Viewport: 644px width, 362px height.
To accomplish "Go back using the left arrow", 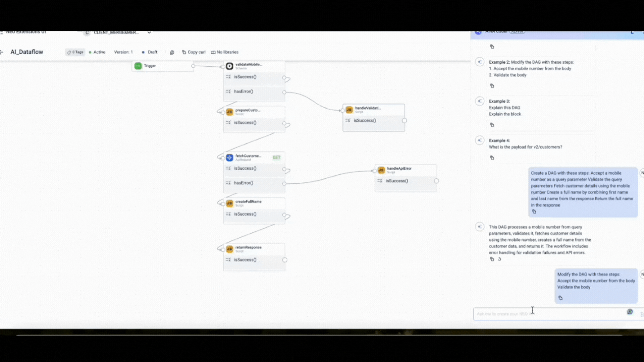I will (2, 52).
